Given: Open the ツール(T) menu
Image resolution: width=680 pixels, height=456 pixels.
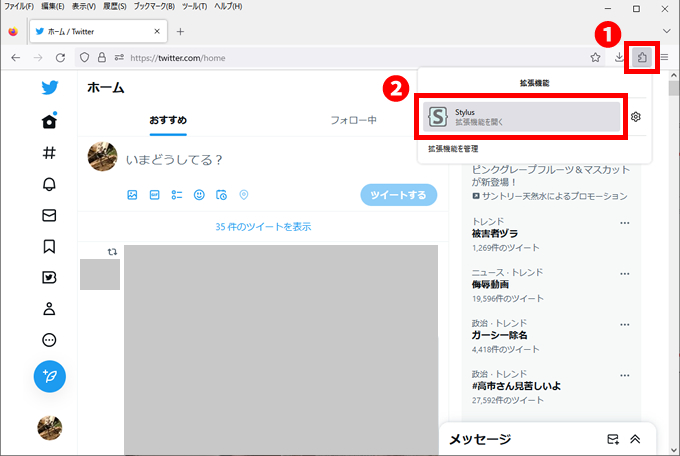Looking at the screenshot, I should [x=194, y=7].
